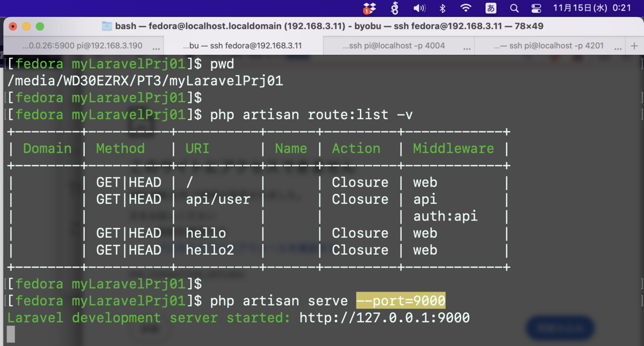Open Japanese input source menu
This screenshot has width=644, height=346.
coord(491,8)
